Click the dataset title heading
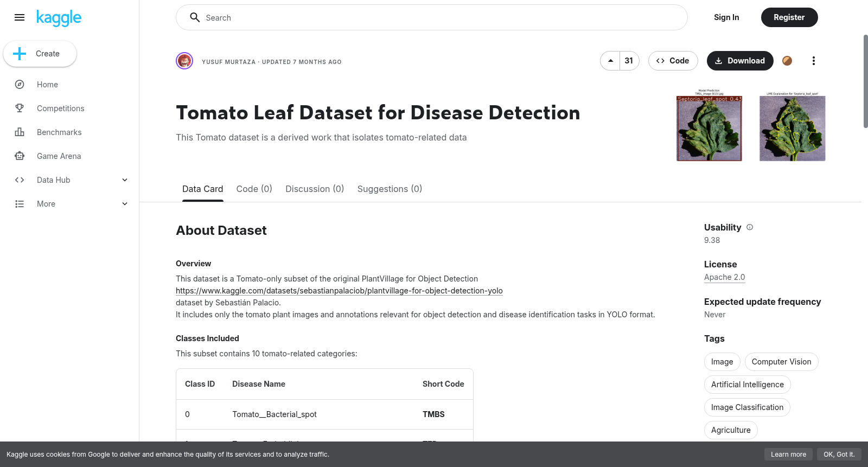Screen dimensions: 868x467 coord(378,113)
